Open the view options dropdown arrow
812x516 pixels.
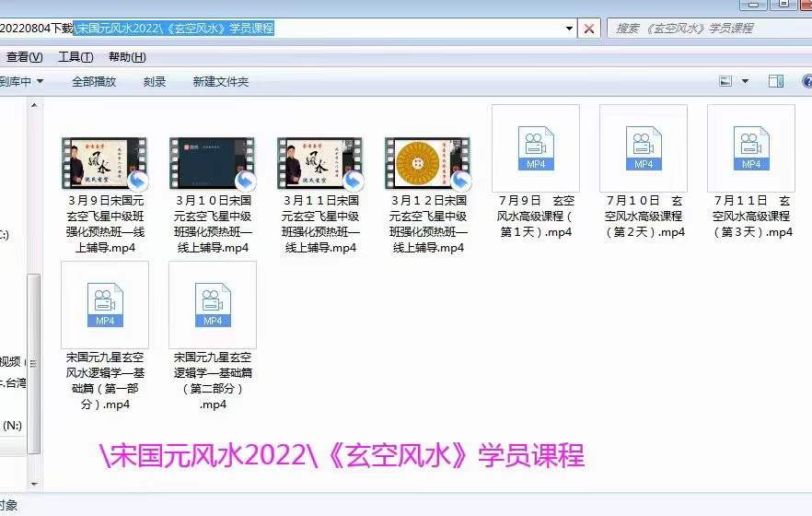[746, 81]
